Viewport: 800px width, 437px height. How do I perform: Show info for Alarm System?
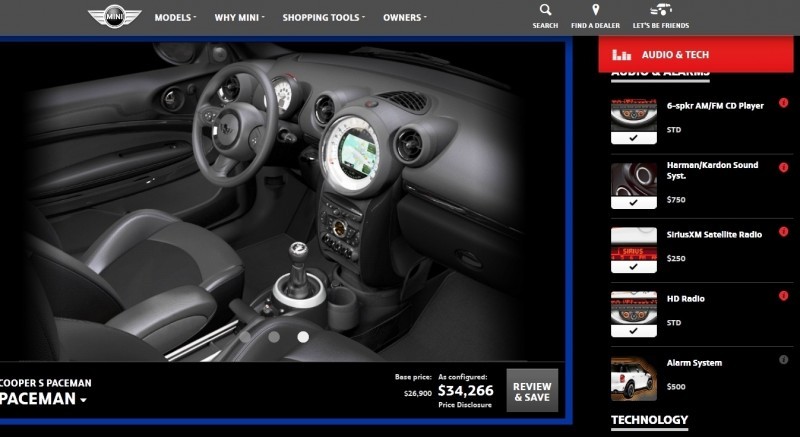(x=784, y=360)
